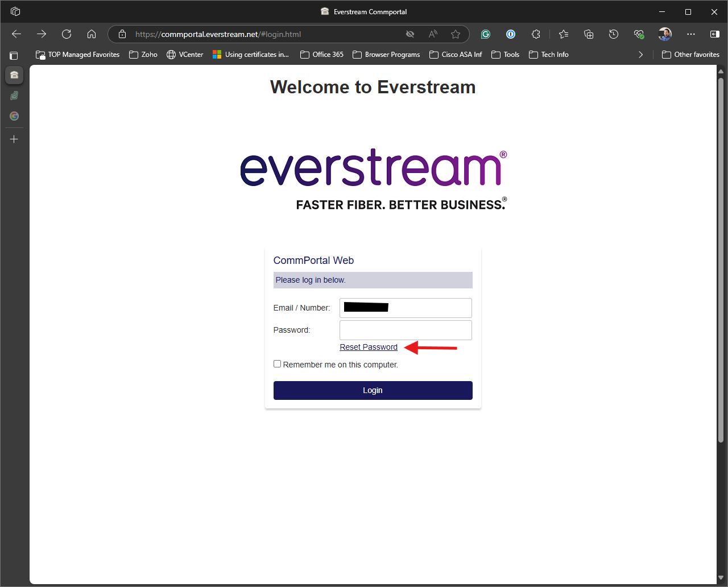View site information lock icon
The height and width of the screenshot is (587, 728).
coord(122,34)
